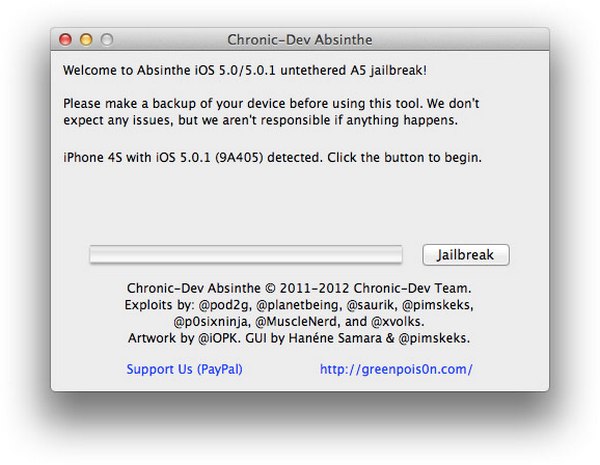Screen dimensions: 600x465
Task: Click the @planetbeing handle in credits
Action: click(299, 305)
